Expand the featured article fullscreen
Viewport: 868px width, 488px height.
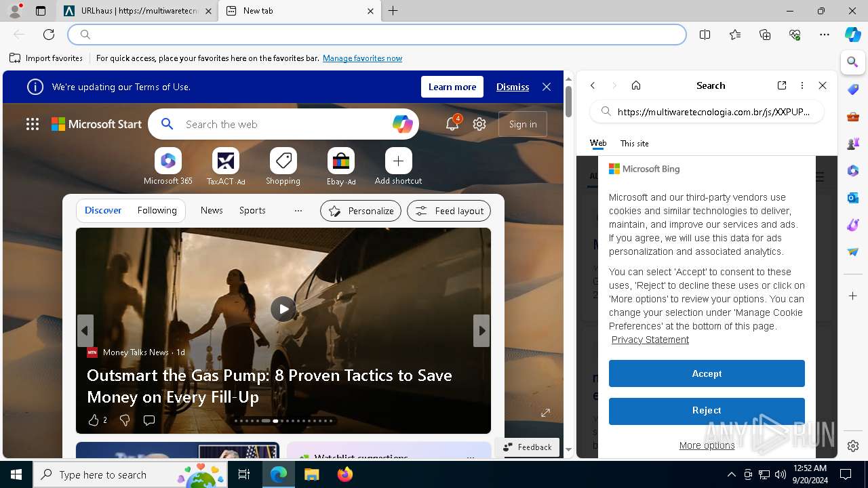tap(545, 413)
